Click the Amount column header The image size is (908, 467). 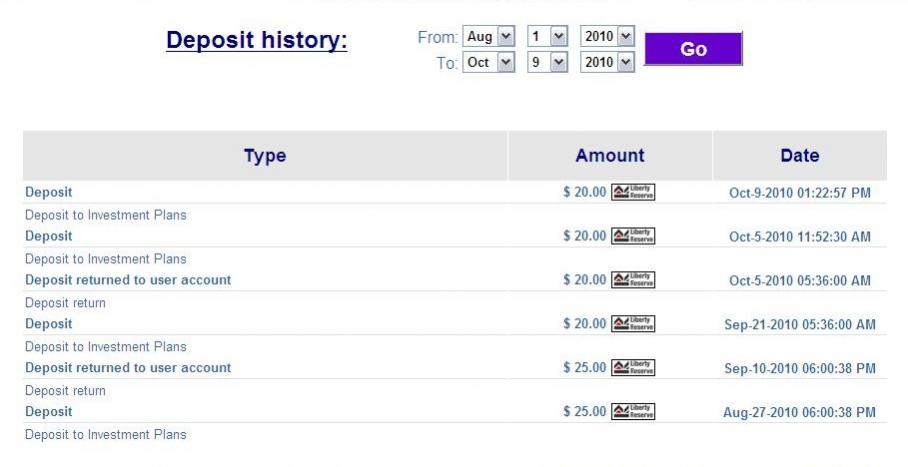(x=610, y=156)
